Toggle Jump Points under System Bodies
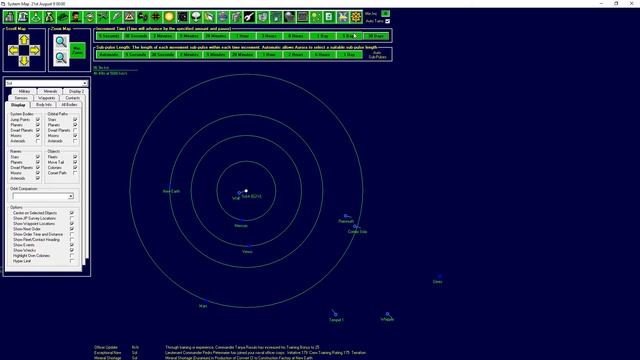This screenshot has width=640, height=360. 38,120
